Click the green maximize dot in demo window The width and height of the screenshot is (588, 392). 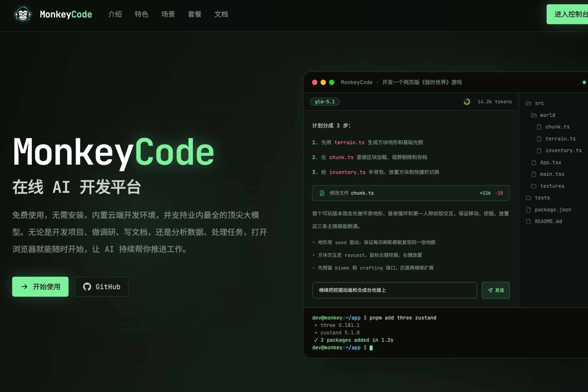pos(332,82)
